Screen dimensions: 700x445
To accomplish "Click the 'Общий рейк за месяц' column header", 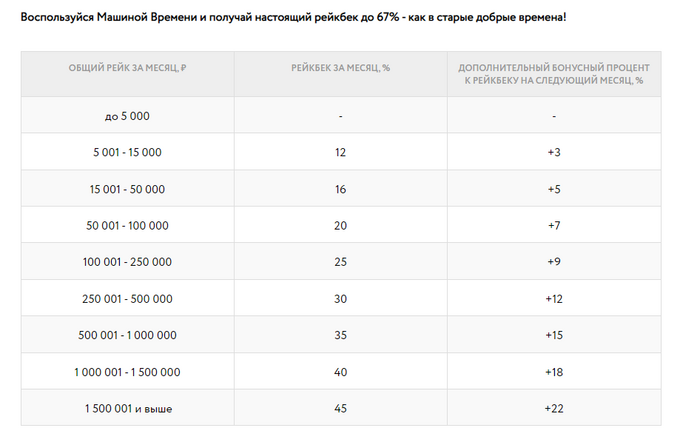I will (127, 67).
